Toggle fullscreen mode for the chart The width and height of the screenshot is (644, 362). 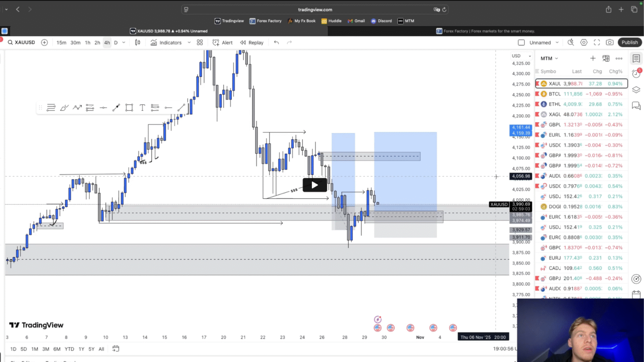[597, 43]
